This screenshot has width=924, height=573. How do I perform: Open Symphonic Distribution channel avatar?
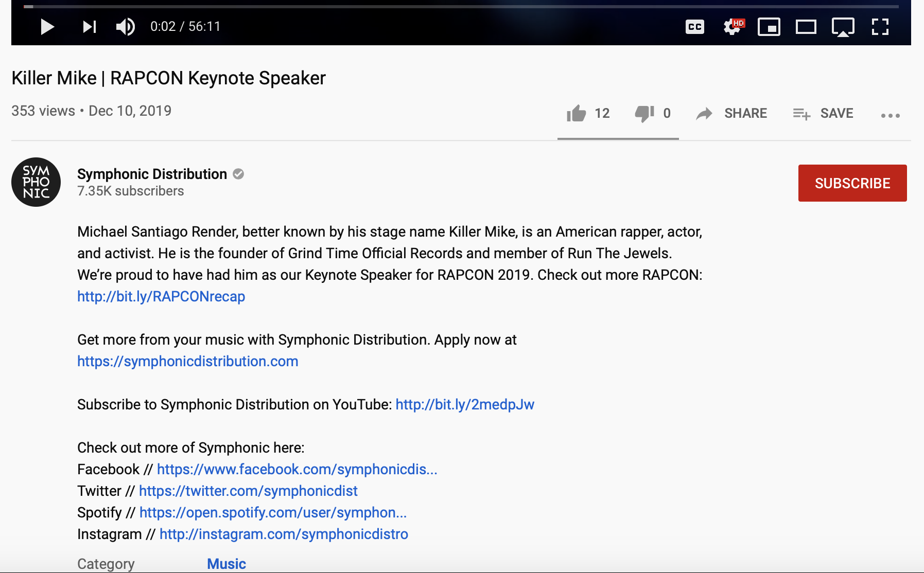pos(36,182)
